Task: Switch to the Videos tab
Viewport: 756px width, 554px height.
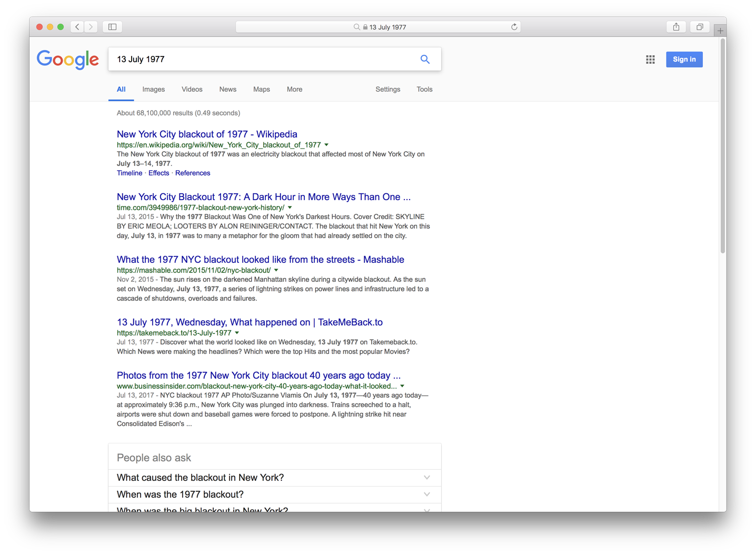Action: pyautogui.click(x=192, y=90)
